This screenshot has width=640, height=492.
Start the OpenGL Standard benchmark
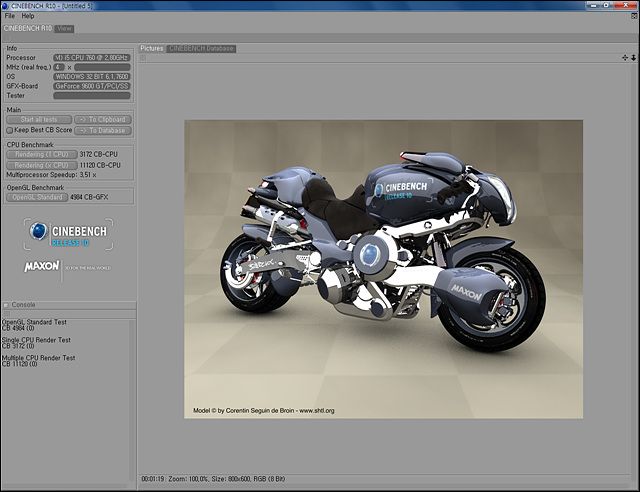click(37, 197)
